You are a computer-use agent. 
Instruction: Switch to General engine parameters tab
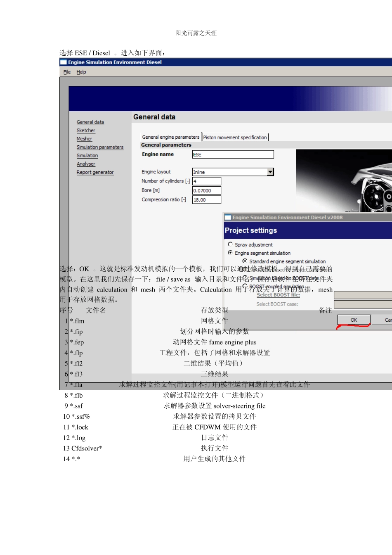pyautogui.click(x=171, y=137)
